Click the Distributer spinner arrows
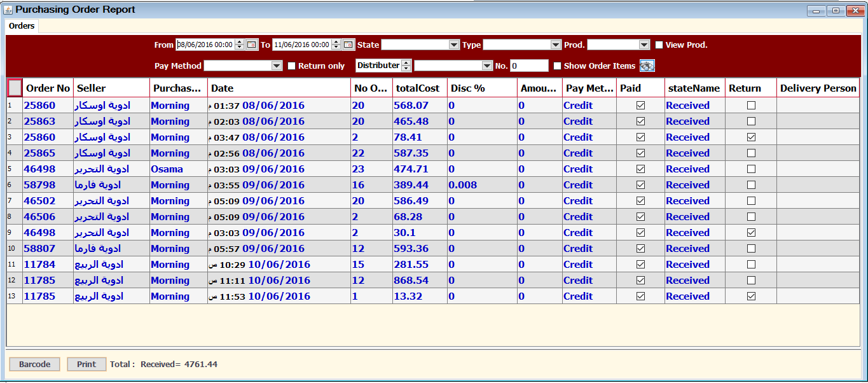Image resolution: width=868 pixels, height=383 pixels. [406, 66]
